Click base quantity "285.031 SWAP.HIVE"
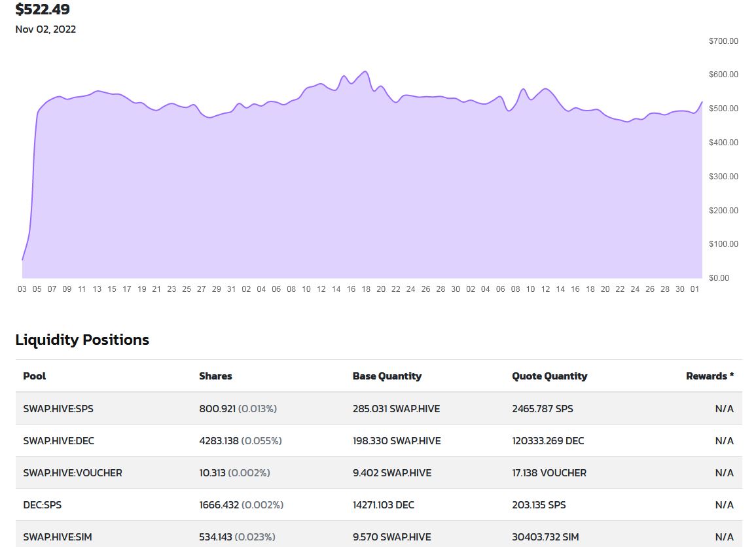The height and width of the screenshot is (547, 756). pyautogui.click(x=396, y=409)
